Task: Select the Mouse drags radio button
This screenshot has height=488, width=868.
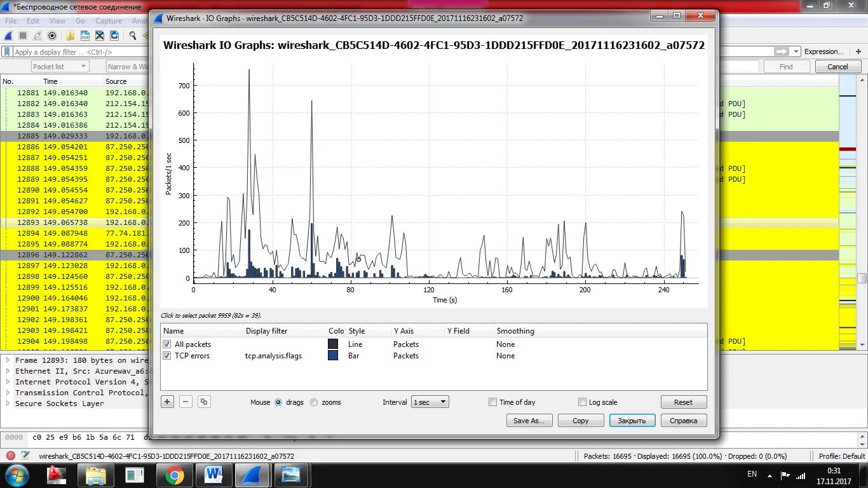Action: [278, 402]
